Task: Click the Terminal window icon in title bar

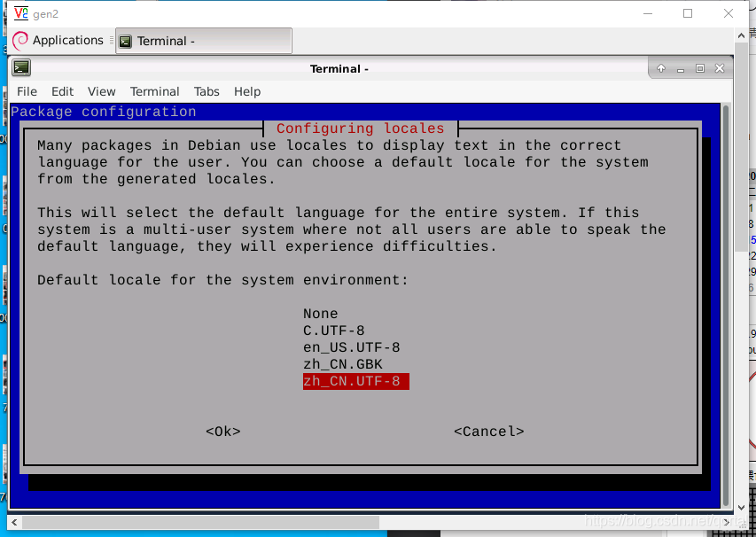Action: (x=21, y=68)
